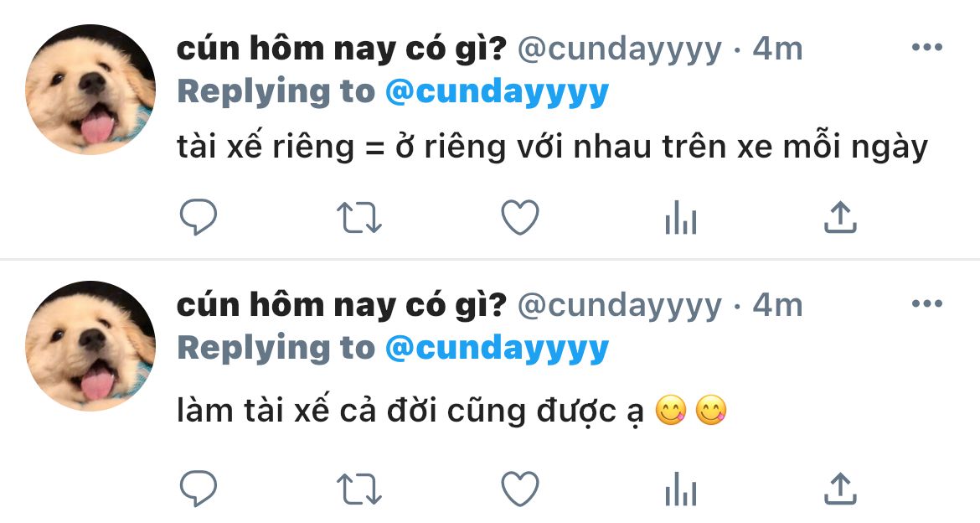This screenshot has height=523, width=980.
Task: Open puppy avatar on second tweet
Action: (x=90, y=346)
